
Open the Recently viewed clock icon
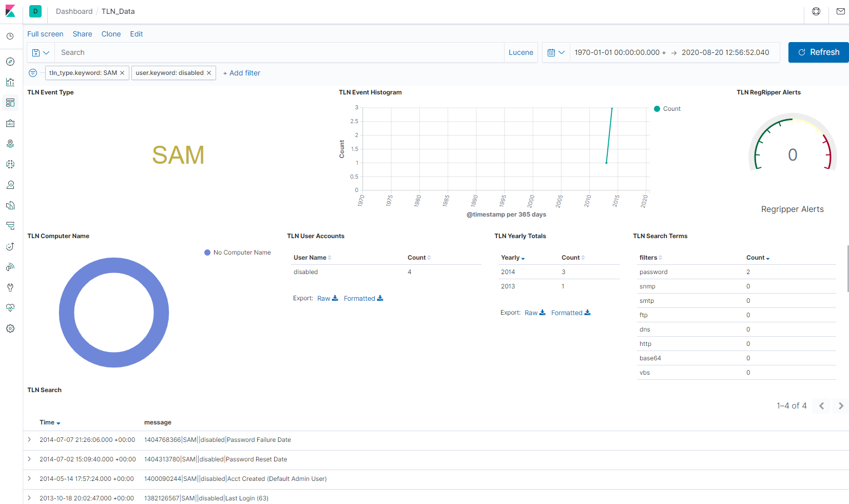(x=10, y=36)
